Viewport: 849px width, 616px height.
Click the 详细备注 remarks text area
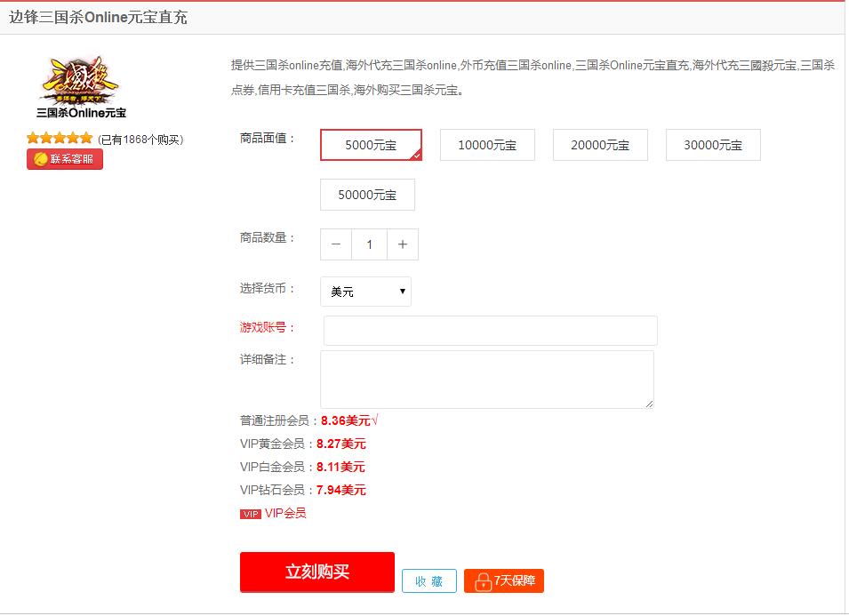tap(487, 380)
